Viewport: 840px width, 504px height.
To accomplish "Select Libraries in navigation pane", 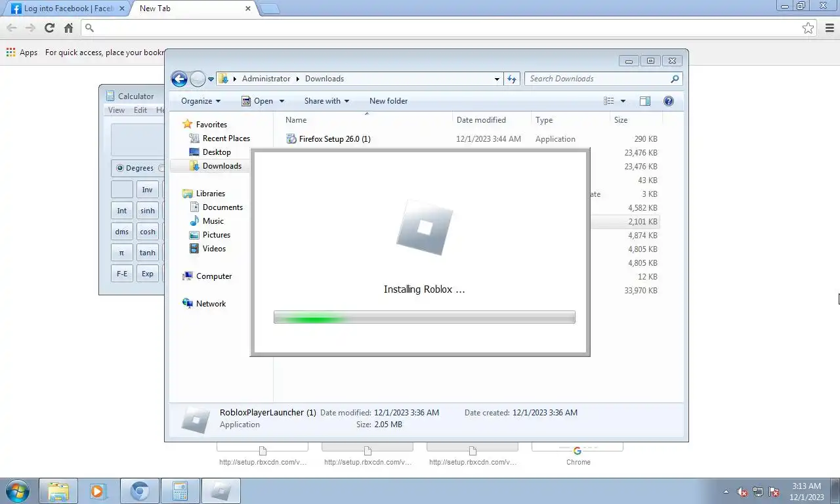I will (x=210, y=194).
